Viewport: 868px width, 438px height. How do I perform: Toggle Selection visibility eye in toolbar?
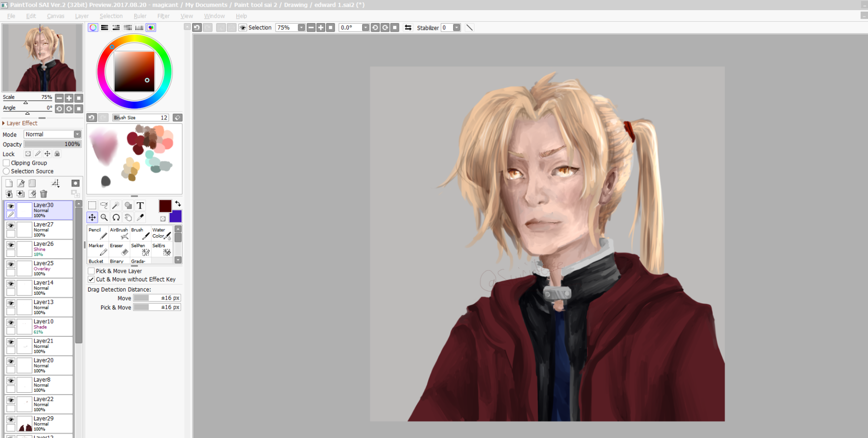(x=243, y=27)
